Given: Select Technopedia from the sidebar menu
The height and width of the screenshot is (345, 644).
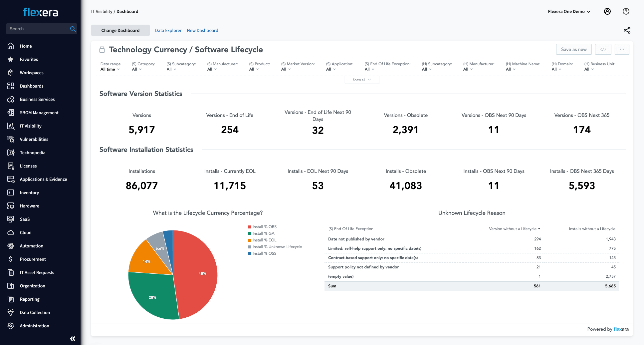Looking at the screenshot, I should pos(33,153).
